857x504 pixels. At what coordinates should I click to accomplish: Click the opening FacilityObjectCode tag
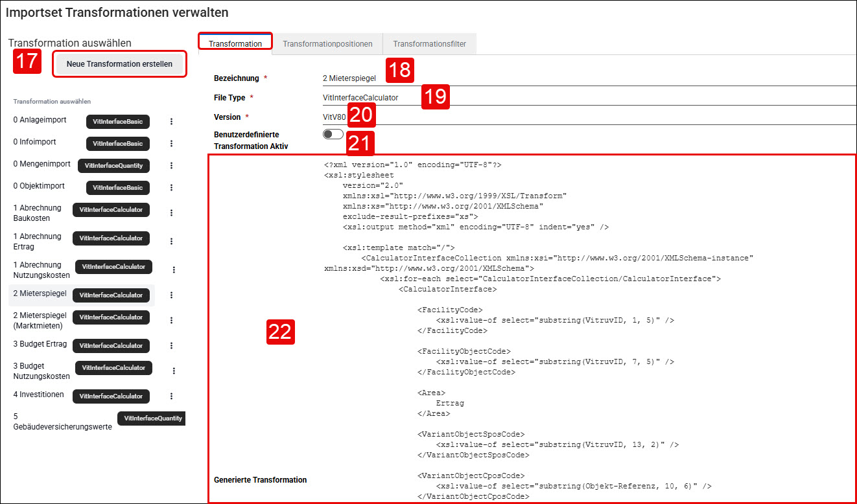pyautogui.click(x=464, y=351)
